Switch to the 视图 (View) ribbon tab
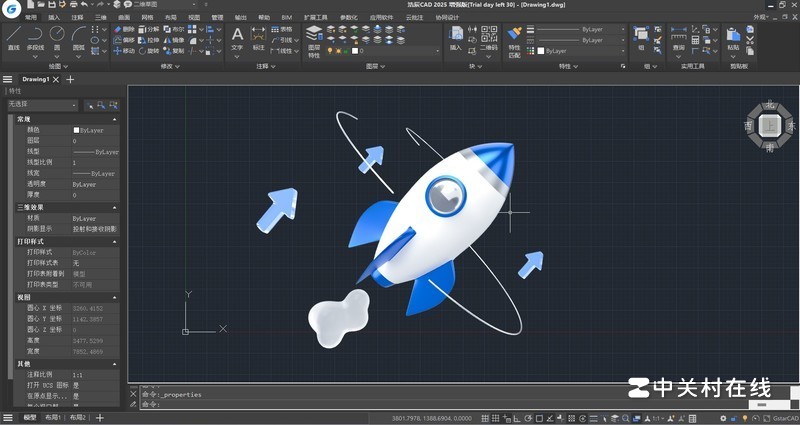Screen dimensions: 800x425 coord(194,17)
